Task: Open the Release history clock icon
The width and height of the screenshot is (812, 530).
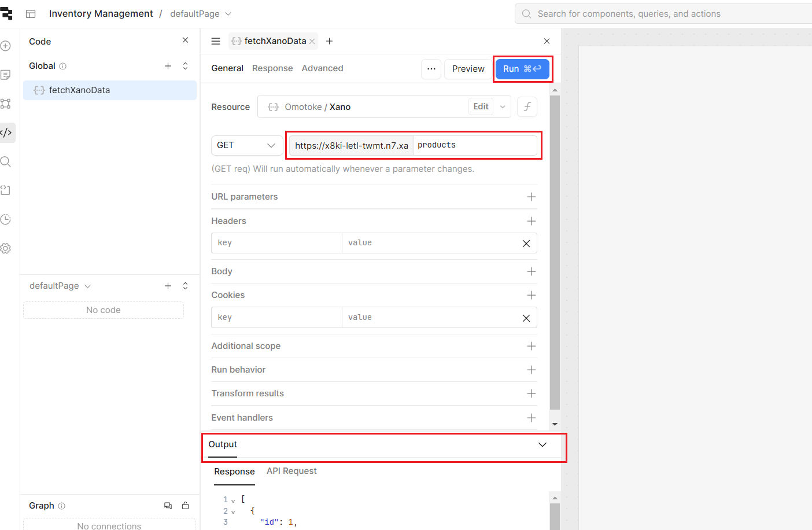Action: pos(6,219)
